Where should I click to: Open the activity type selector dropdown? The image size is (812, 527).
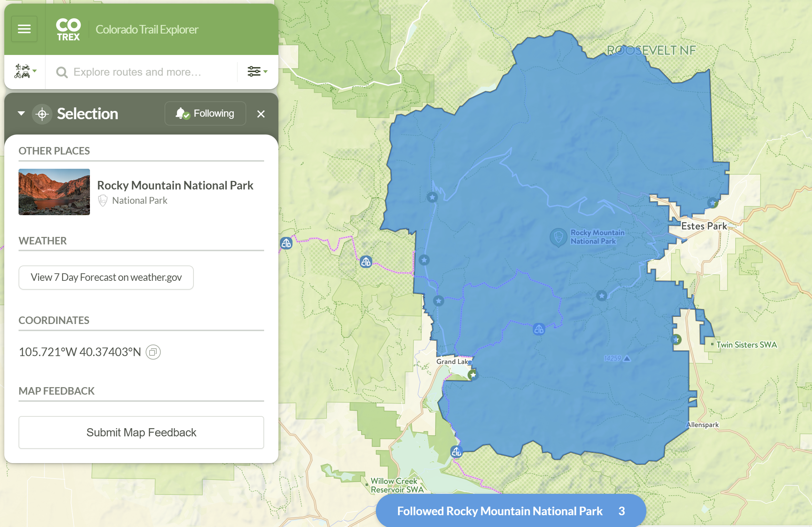(25, 71)
